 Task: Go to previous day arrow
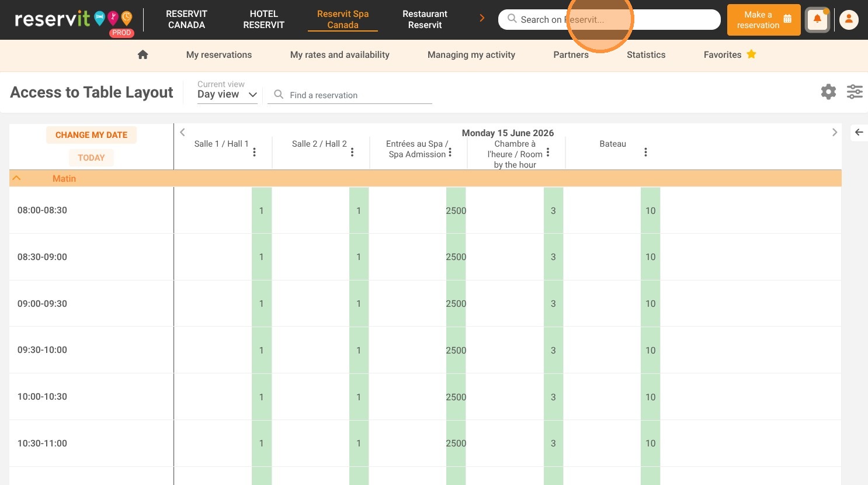[182, 132]
